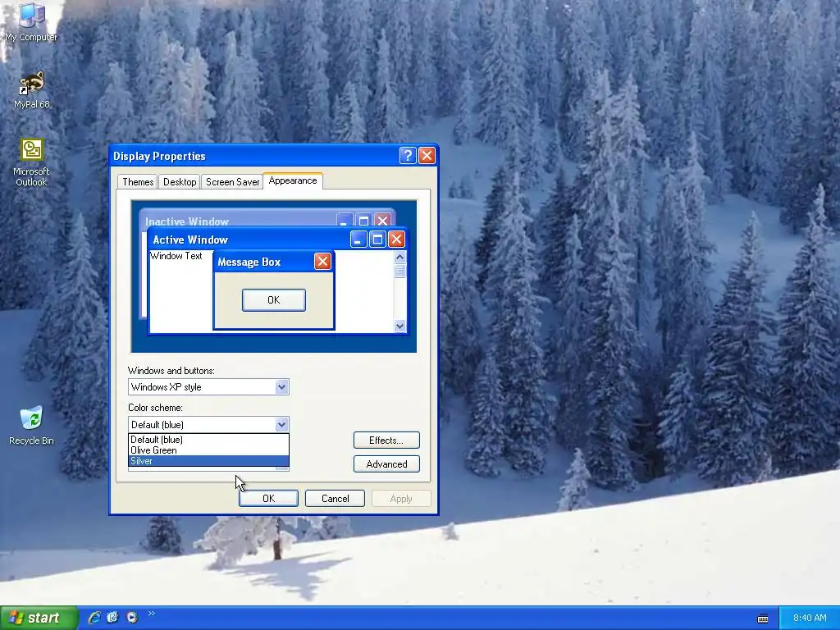840x630 pixels.
Task: Cancel the Display Properties dialog
Action: [335, 498]
